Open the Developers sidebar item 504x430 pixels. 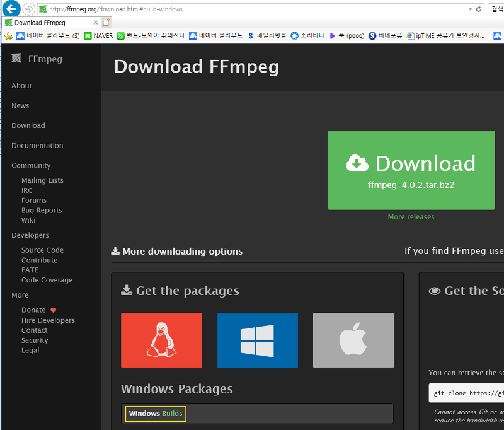point(30,235)
